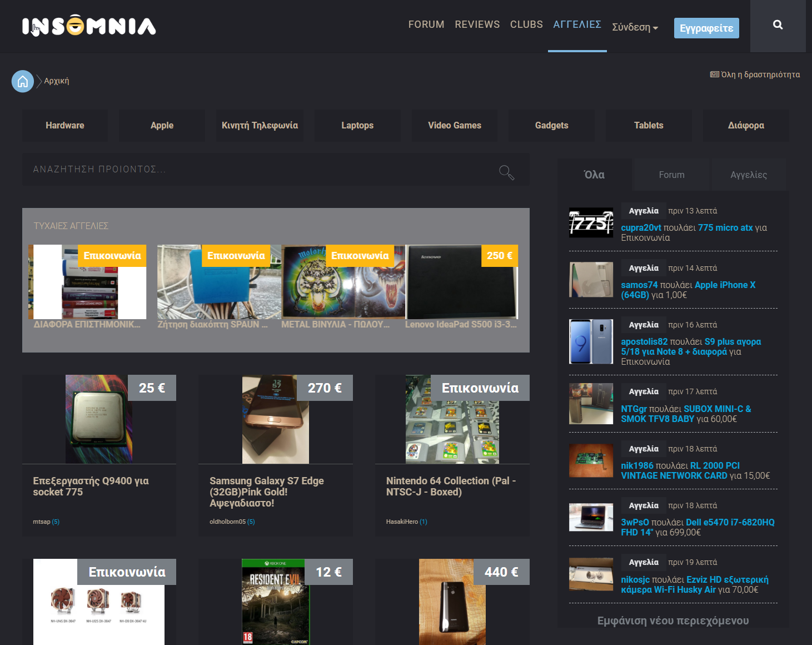
Task: Switch to the Όλα tab
Action: click(594, 175)
